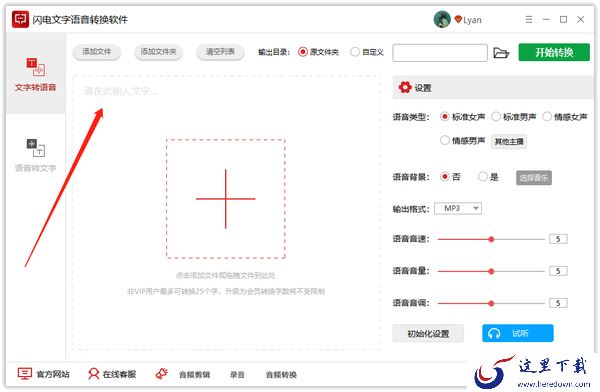Viewport: 600px width, 392px height.
Task: Click the 语音语速 slider handle
Action: click(x=491, y=239)
